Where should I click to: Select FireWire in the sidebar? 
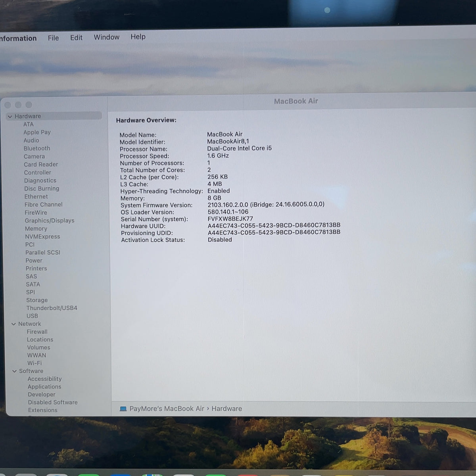click(36, 213)
